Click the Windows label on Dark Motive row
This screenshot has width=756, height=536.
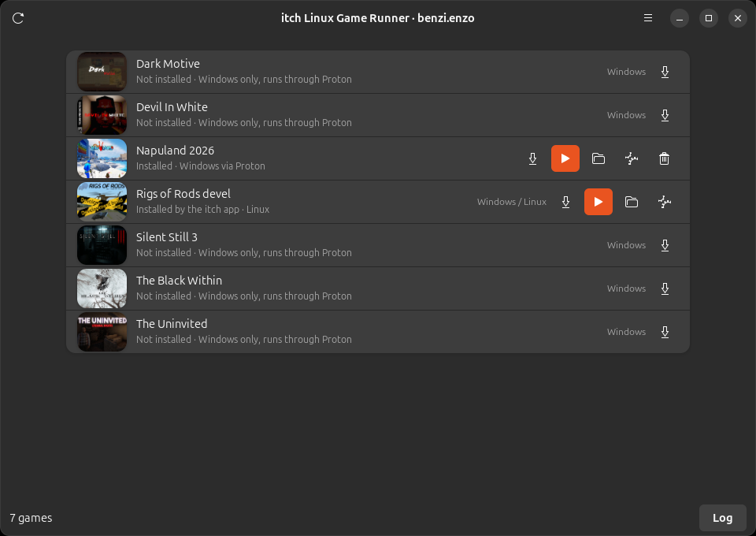(626, 72)
